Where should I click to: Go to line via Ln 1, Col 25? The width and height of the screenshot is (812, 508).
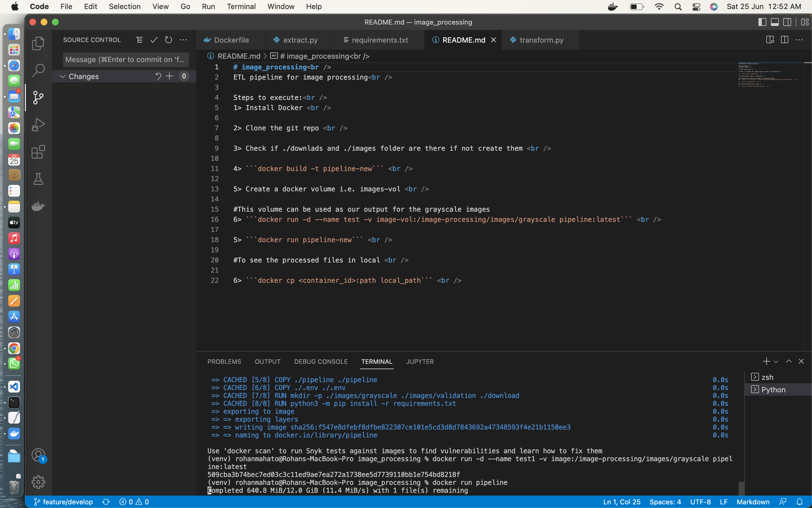[x=622, y=502]
